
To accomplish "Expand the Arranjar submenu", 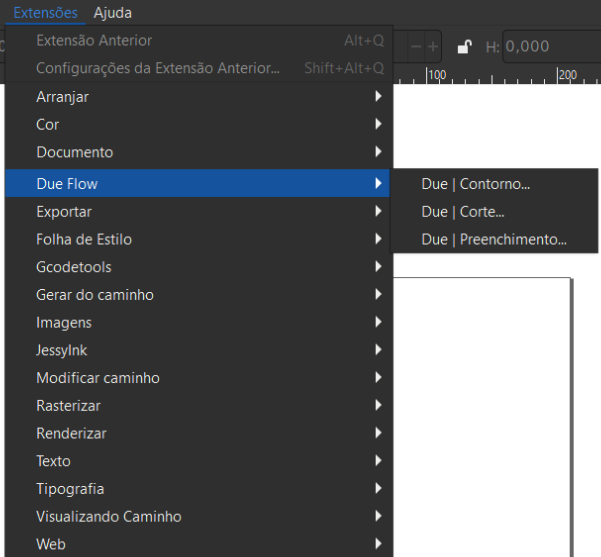I will point(197,97).
